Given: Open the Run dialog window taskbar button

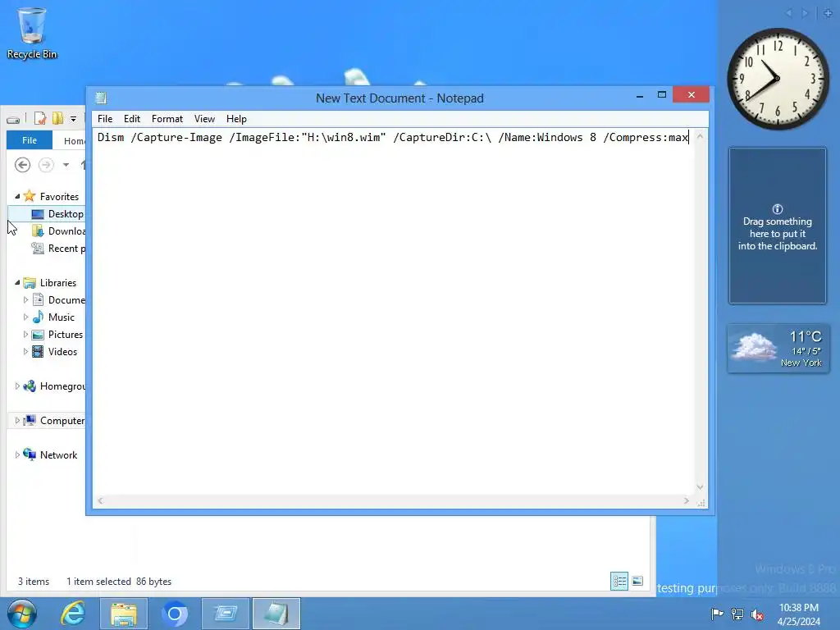Looking at the screenshot, I should [x=226, y=614].
